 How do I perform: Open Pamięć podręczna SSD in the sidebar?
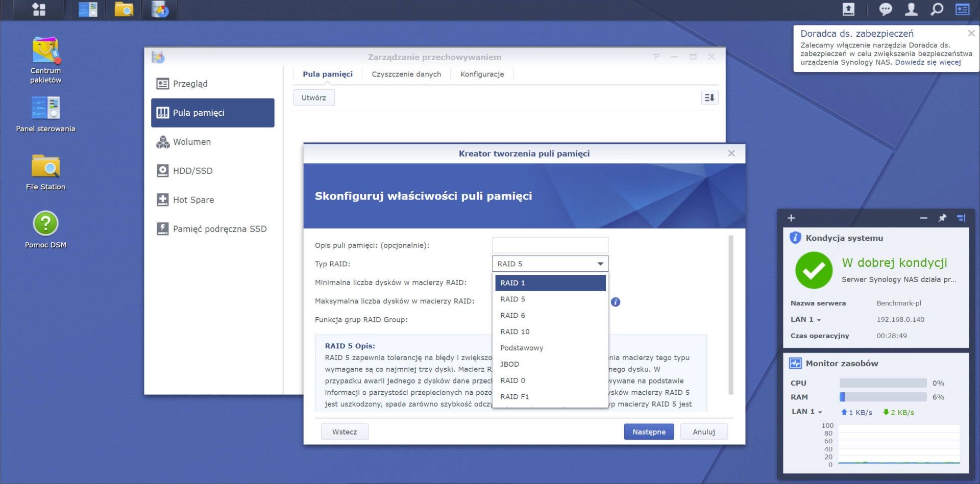point(213,229)
